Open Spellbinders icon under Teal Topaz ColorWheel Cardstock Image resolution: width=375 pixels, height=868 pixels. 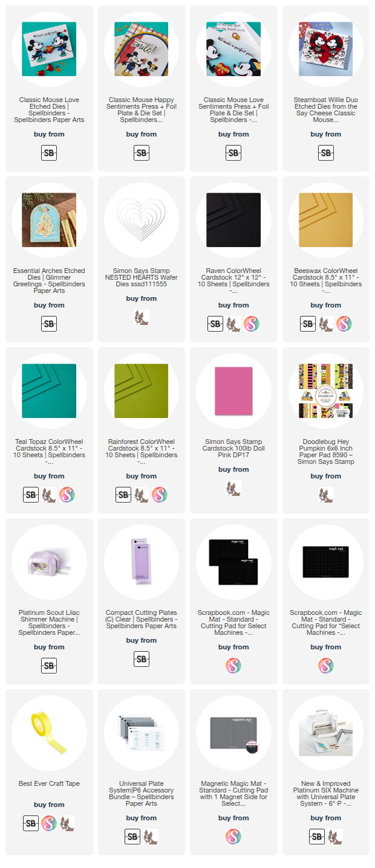[31, 495]
